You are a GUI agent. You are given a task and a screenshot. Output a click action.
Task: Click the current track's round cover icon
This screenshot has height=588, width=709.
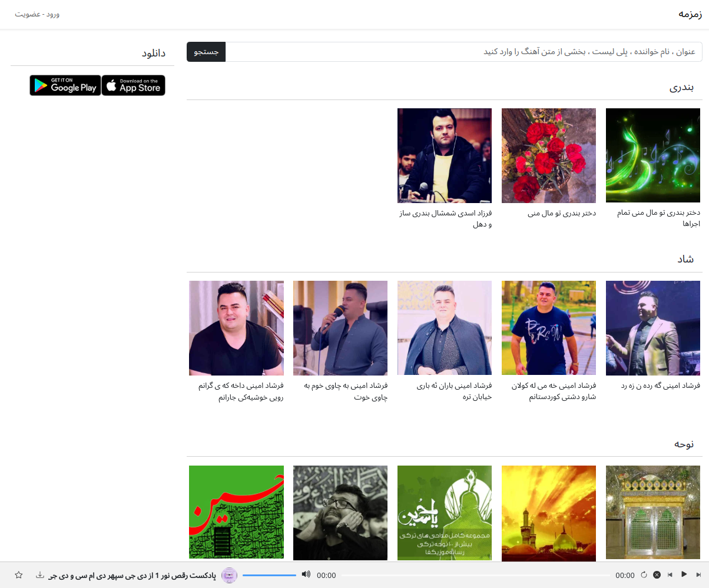229,575
